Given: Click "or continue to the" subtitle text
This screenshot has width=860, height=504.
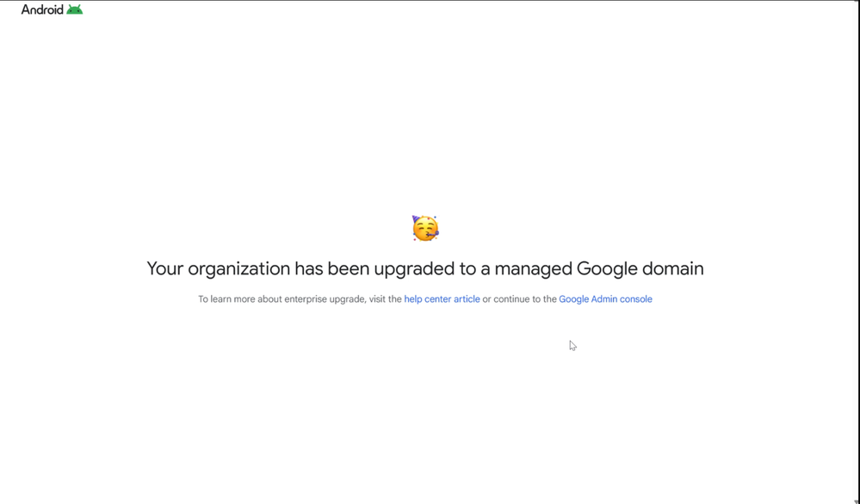Looking at the screenshot, I should point(519,299).
